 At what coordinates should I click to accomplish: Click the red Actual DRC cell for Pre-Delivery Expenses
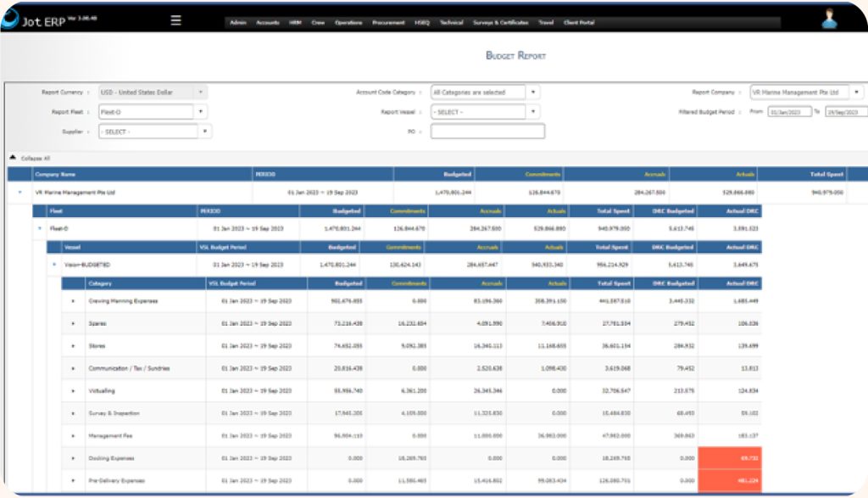730,481
